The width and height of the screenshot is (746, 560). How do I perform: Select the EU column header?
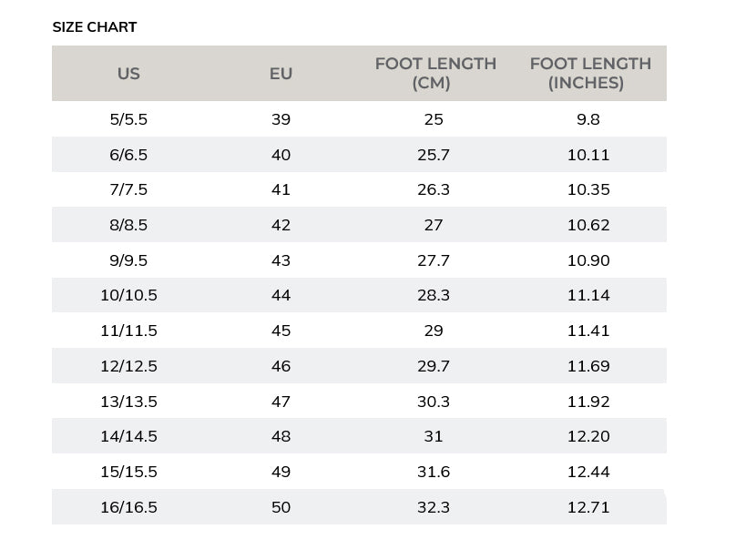coord(281,74)
